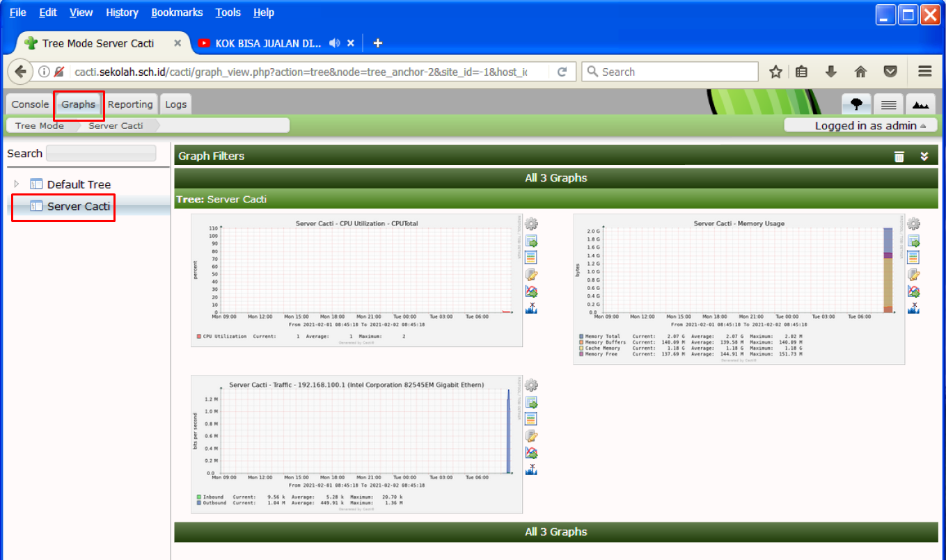Switch to Tree View mode icon
The image size is (946, 560).
856,104
